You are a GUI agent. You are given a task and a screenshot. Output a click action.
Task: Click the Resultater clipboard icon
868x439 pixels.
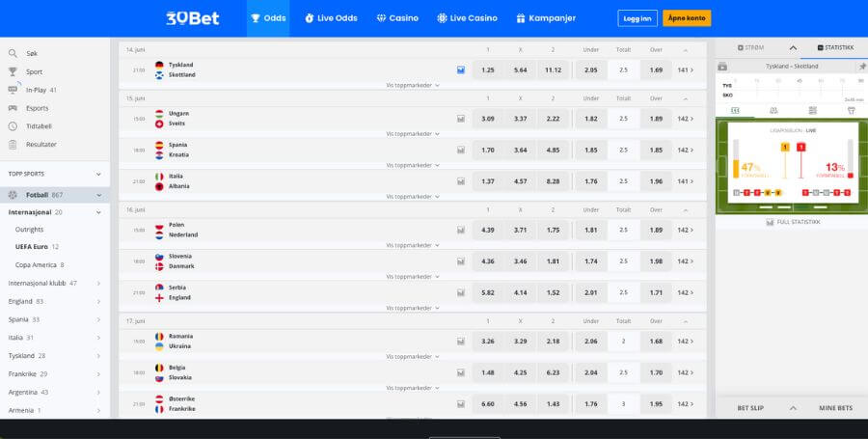(x=13, y=145)
